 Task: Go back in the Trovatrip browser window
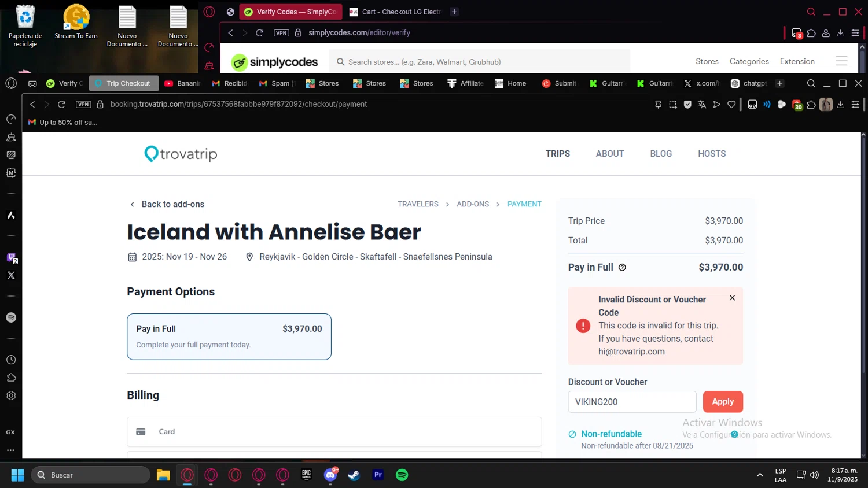pos(32,104)
